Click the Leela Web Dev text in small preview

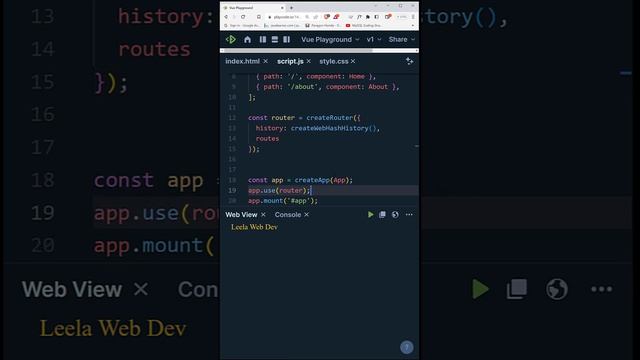tap(254, 227)
